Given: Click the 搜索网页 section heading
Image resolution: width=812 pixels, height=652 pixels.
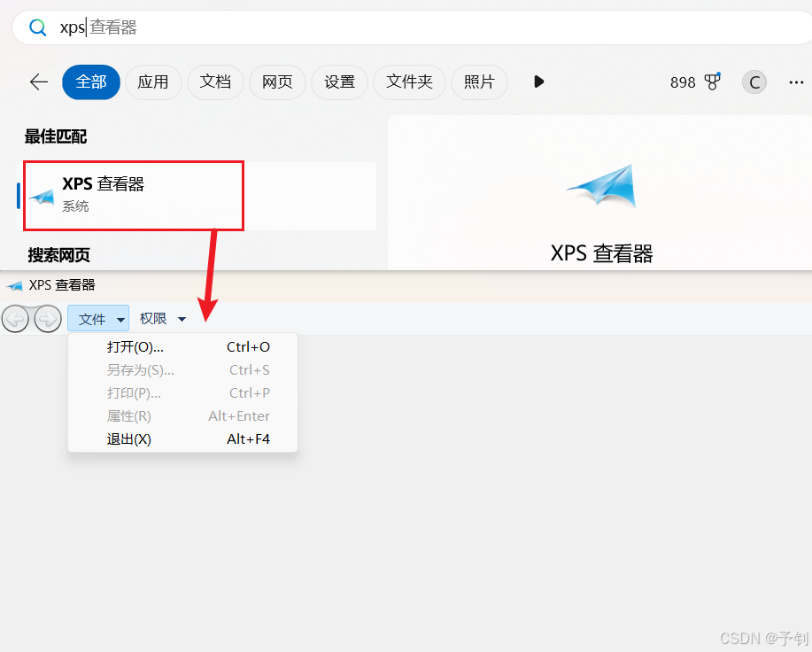Looking at the screenshot, I should click(x=58, y=255).
